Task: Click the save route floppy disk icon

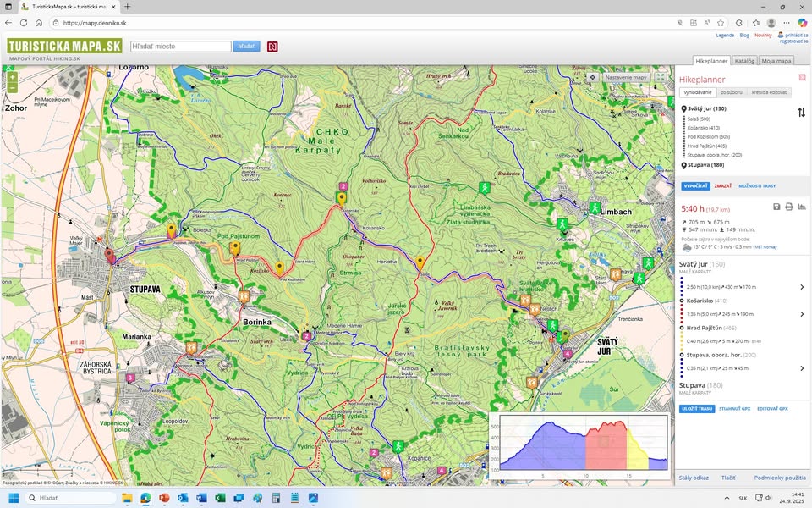Action: (776, 207)
